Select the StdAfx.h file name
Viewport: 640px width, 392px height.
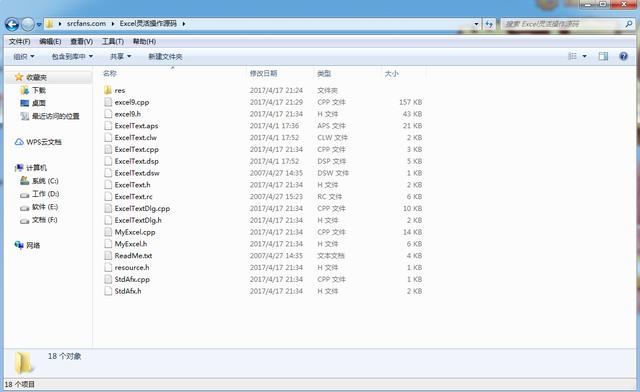point(128,291)
